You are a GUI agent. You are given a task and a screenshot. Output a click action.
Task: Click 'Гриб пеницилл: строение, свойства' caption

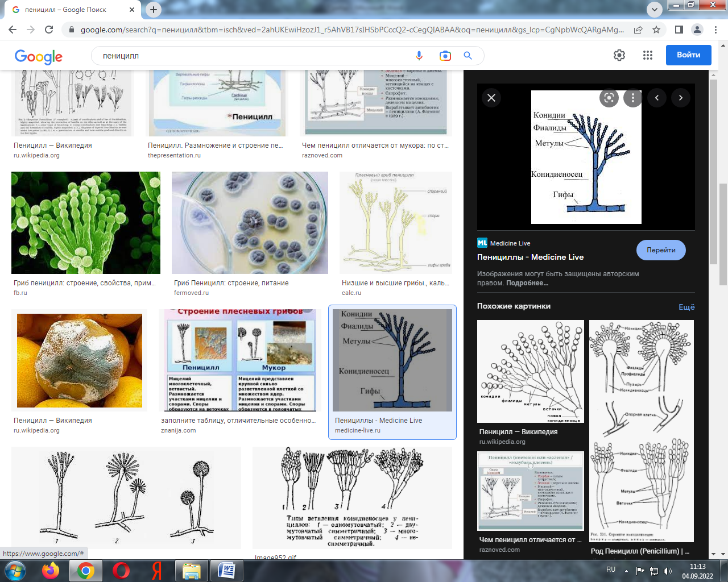[x=85, y=283]
